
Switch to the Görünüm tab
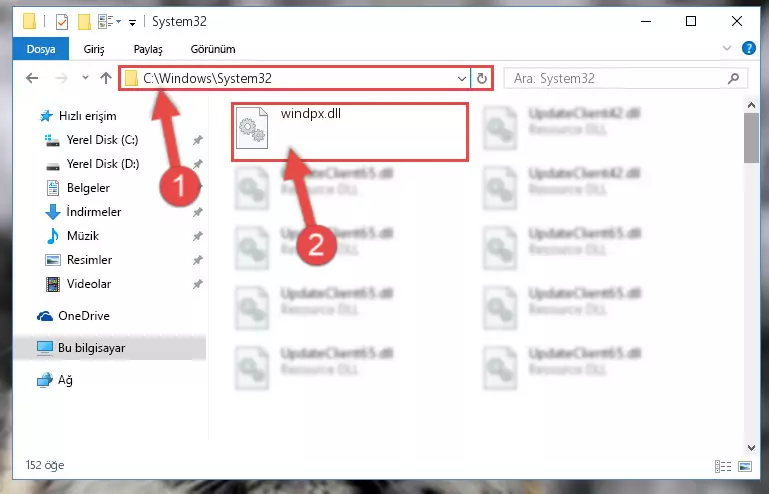click(213, 49)
